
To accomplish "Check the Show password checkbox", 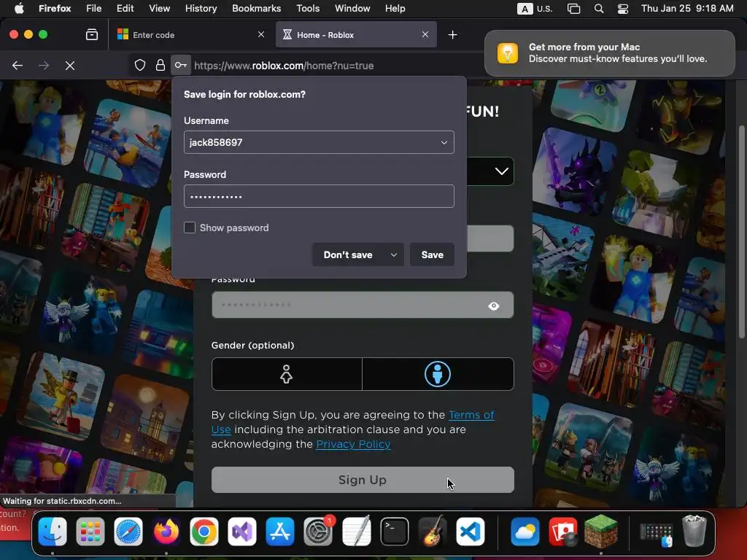I will [x=190, y=227].
